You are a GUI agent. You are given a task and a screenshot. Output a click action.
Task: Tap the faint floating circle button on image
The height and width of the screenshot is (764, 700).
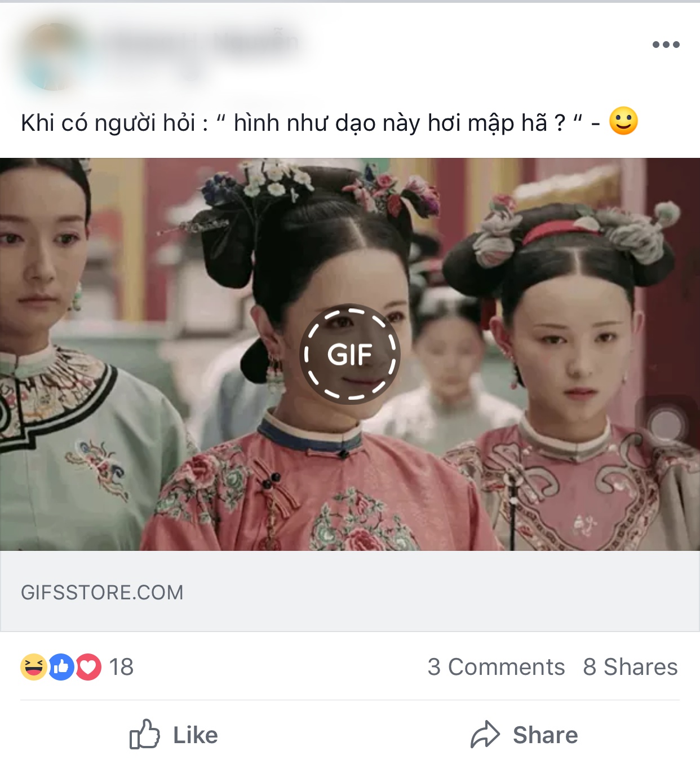[x=666, y=425]
